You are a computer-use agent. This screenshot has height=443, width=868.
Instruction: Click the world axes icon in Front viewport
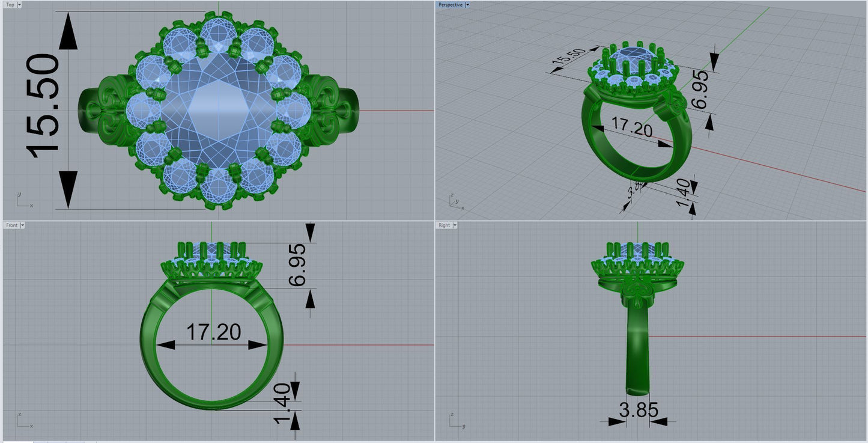tap(24, 420)
